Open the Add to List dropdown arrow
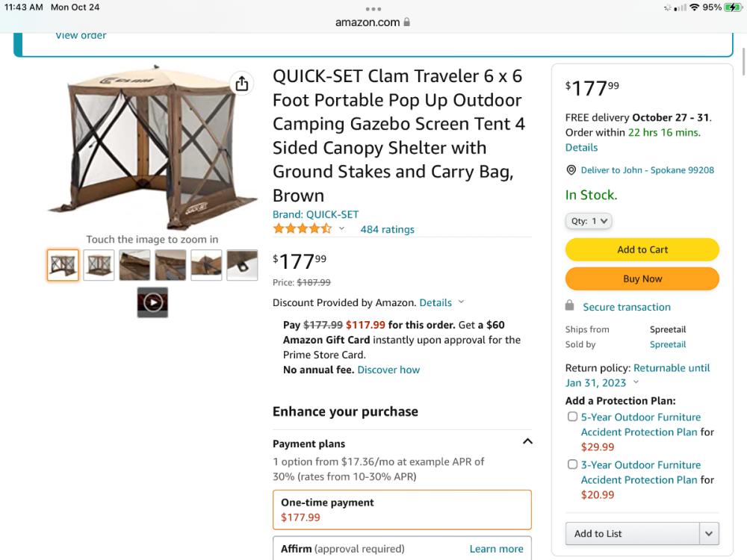 point(709,534)
